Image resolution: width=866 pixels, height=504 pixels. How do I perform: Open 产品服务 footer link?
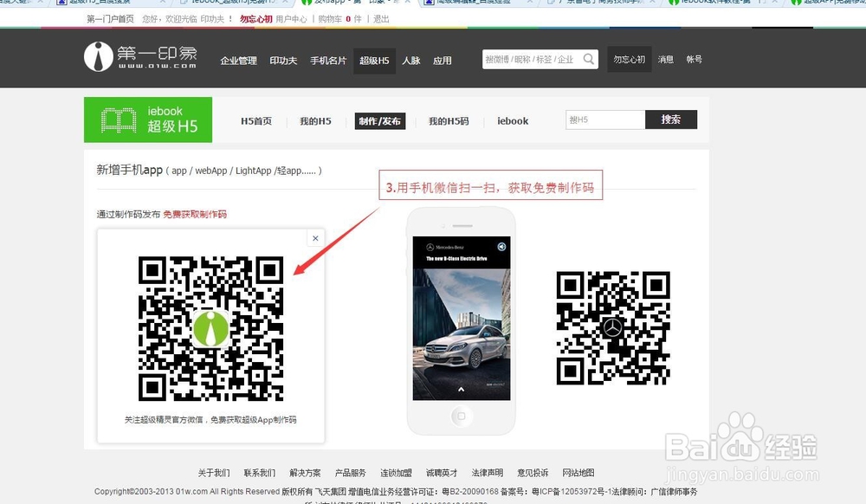tap(350, 473)
